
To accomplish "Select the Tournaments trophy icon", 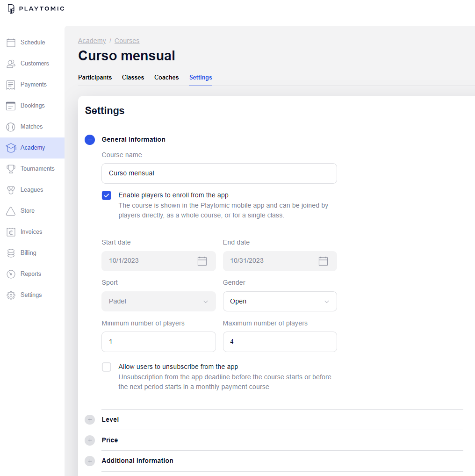I will coord(11,168).
